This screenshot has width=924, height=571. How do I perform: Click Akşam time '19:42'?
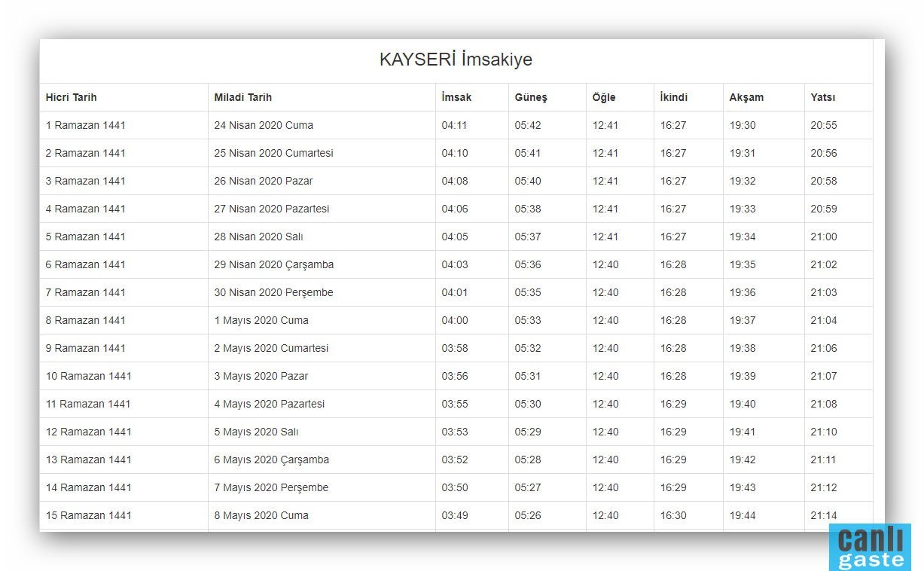pyautogui.click(x=743, y=460)
